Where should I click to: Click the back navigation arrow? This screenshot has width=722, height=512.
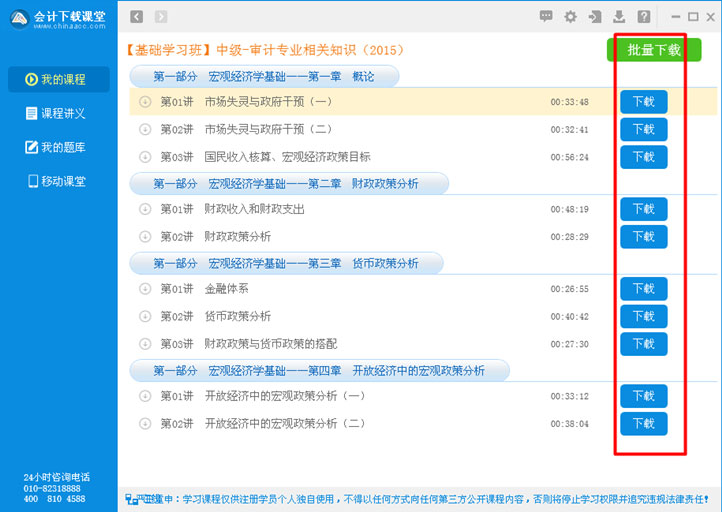click(x=137, y=17)
